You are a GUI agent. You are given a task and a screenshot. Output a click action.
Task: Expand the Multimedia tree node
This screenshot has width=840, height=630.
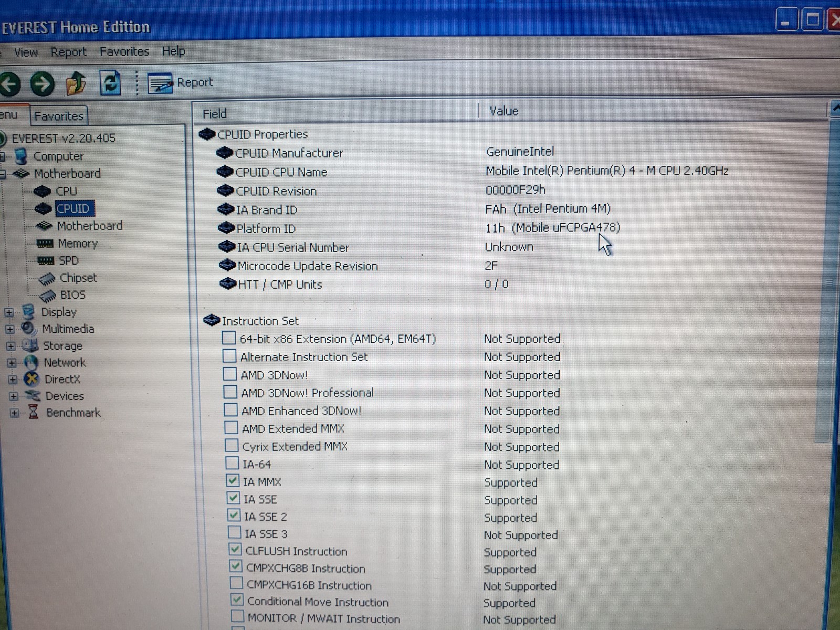click(10, 330)
